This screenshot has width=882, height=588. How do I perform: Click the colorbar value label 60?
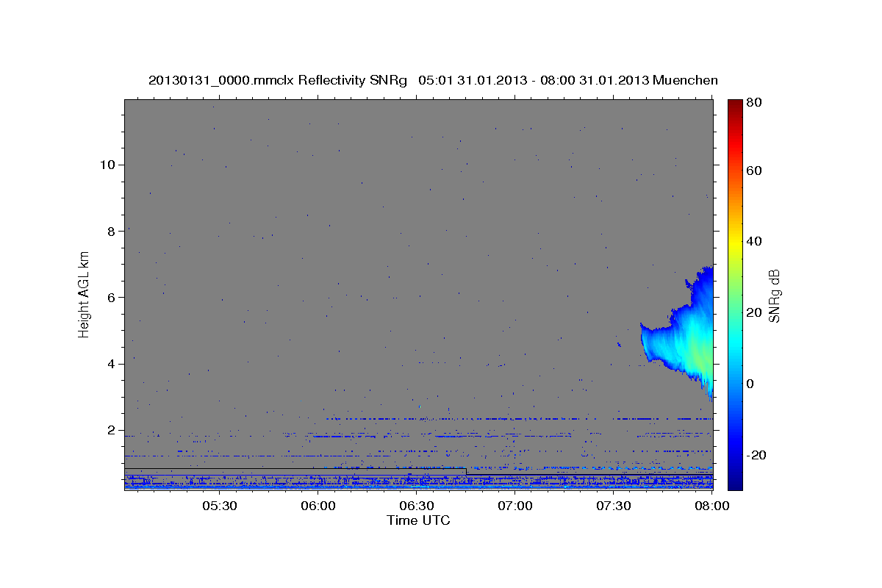pos(754,171)
